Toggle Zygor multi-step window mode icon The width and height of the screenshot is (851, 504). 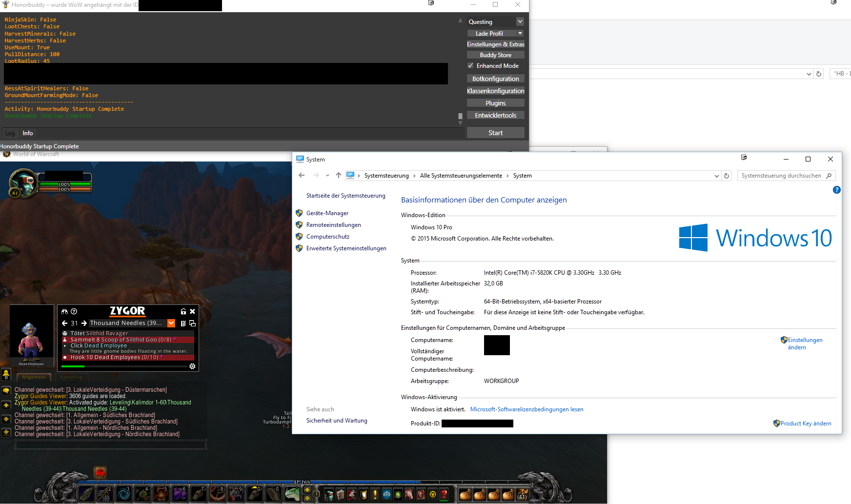(x=192, y=323)
